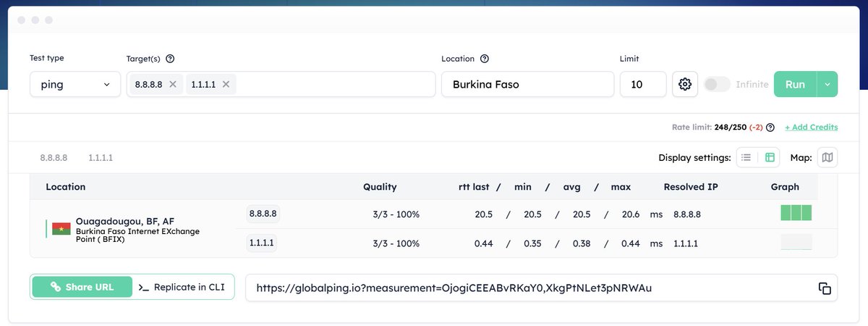The width and height of the screenshot is (868, 326).
Task: Open the Test type ping dropdown
Action: (x=75, y=84)
